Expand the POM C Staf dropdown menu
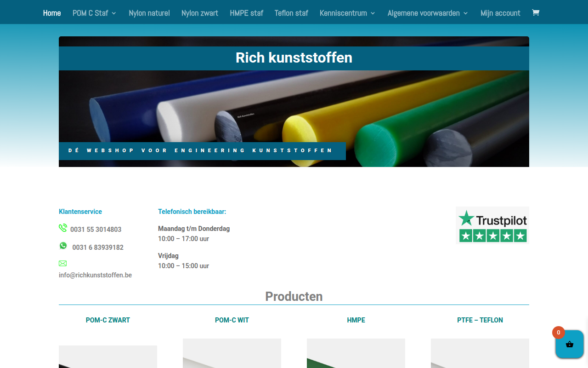This screenshot has width=588, height=368. 94,13
